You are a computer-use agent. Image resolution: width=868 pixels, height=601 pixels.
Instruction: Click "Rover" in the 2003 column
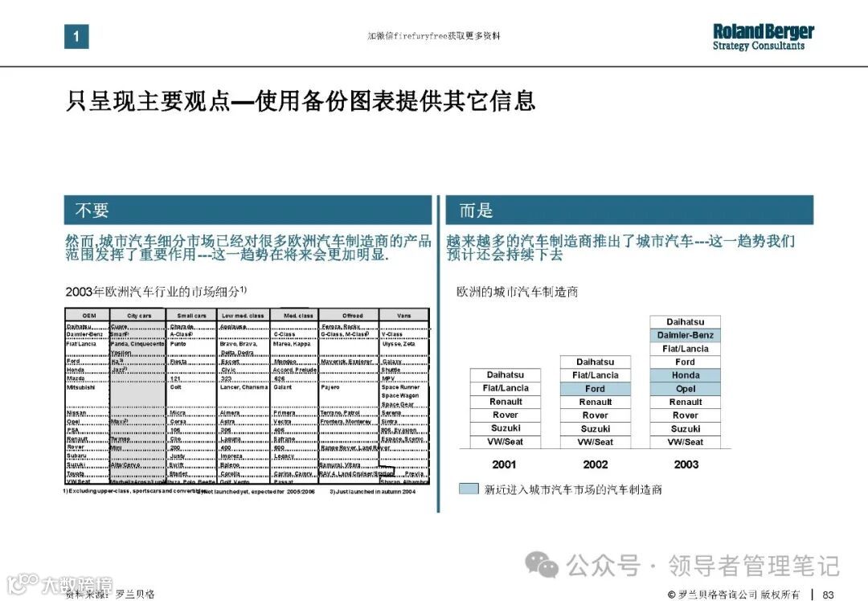(x=686, y=415)
